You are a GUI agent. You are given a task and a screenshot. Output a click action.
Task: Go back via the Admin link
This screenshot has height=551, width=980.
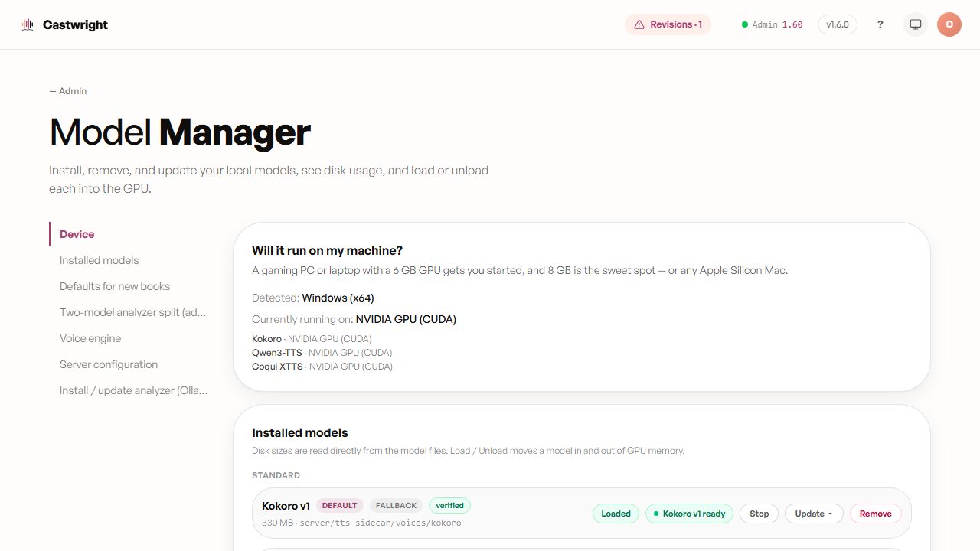pyautogui.click(x=68, y=91)
